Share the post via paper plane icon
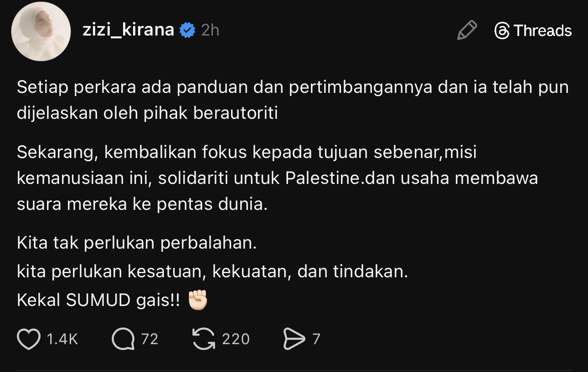The width and height of the screenshot is (588, 372). pos(294,339)
